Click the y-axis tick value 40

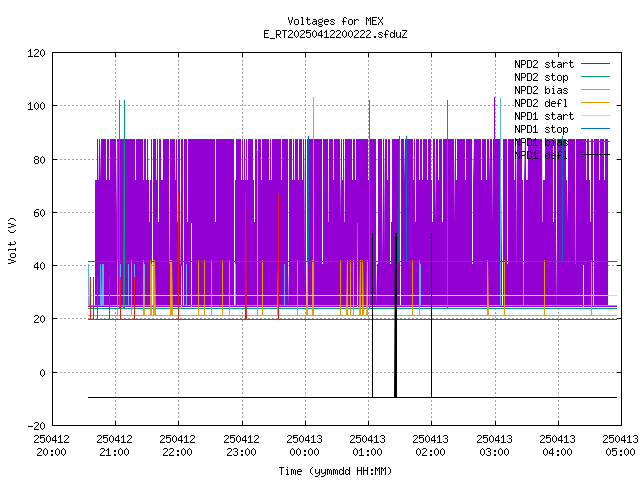40,266
